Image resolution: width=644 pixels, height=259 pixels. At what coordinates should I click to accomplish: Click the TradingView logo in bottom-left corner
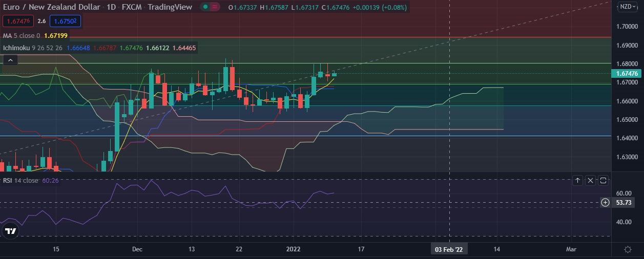coord(10,231)
